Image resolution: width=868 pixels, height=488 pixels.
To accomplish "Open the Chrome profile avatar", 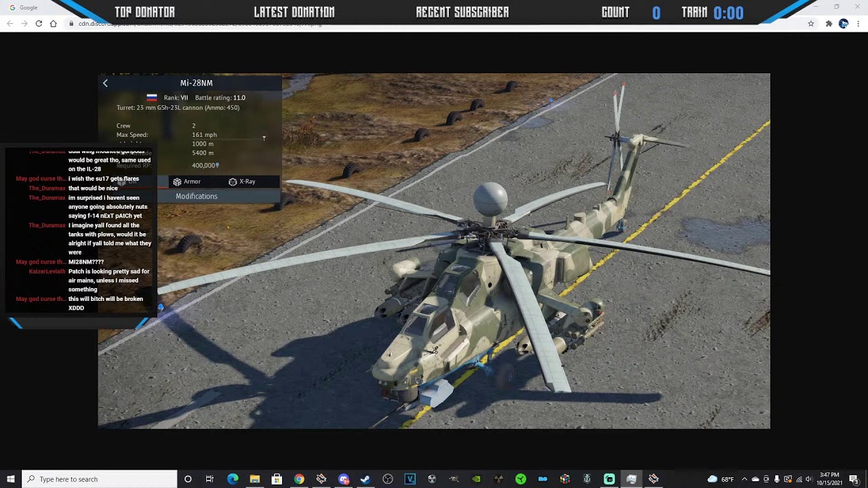I will coord(843,24).
